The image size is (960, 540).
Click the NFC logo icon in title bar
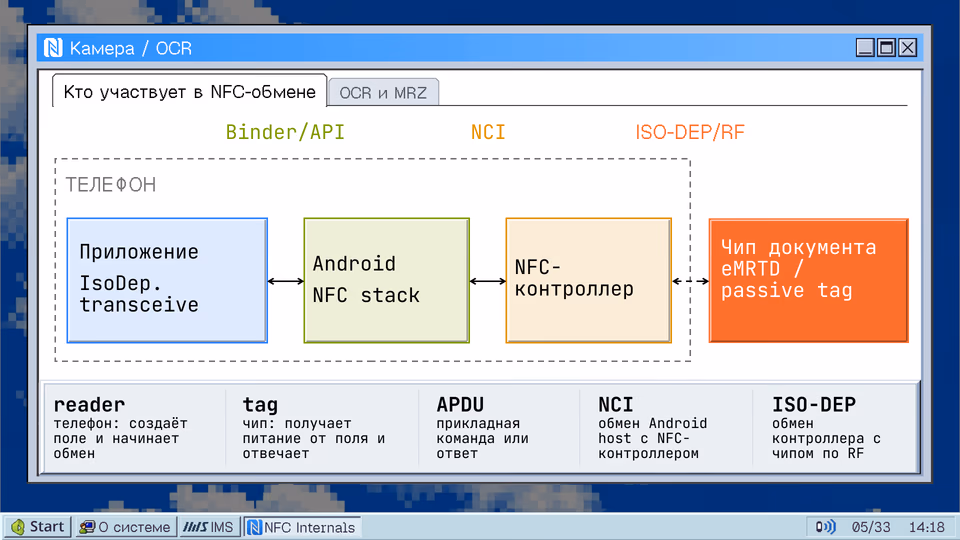(x=53, y=48)
